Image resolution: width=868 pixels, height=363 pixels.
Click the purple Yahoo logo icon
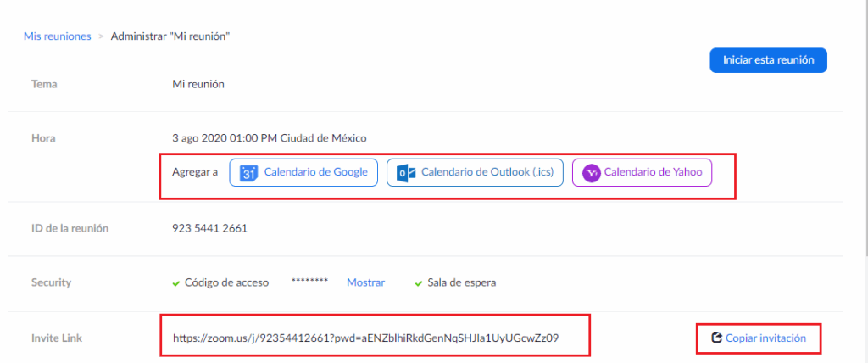[x=591, y=173]
